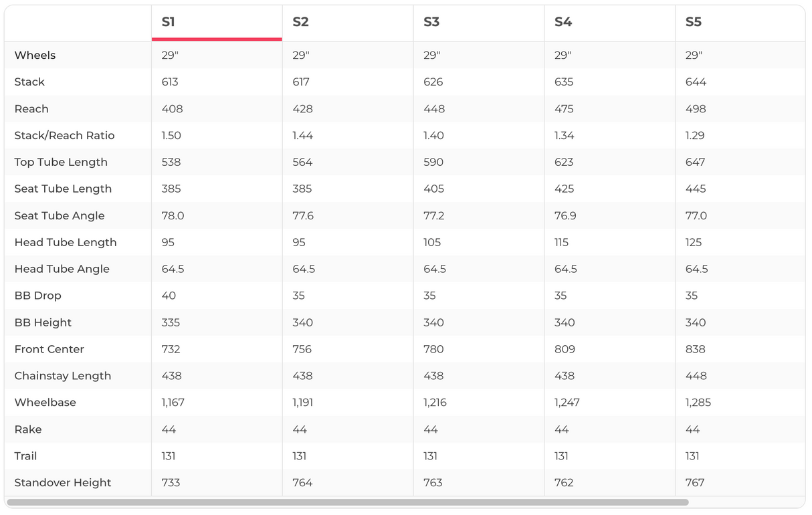This screenshot has height=515, width=812.
Task: Click the Top Tube Length label
Action: point(61,162)
